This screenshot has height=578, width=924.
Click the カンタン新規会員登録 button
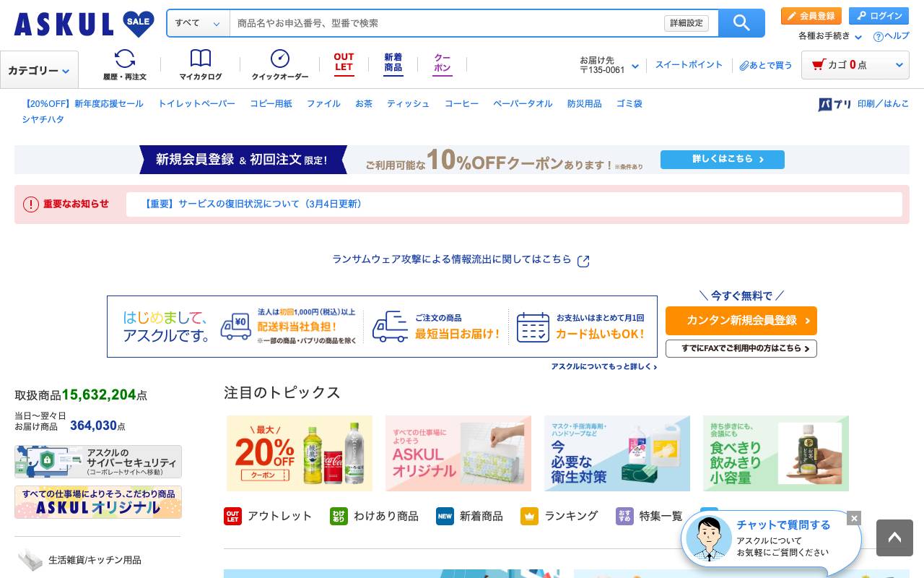[741, 320]
